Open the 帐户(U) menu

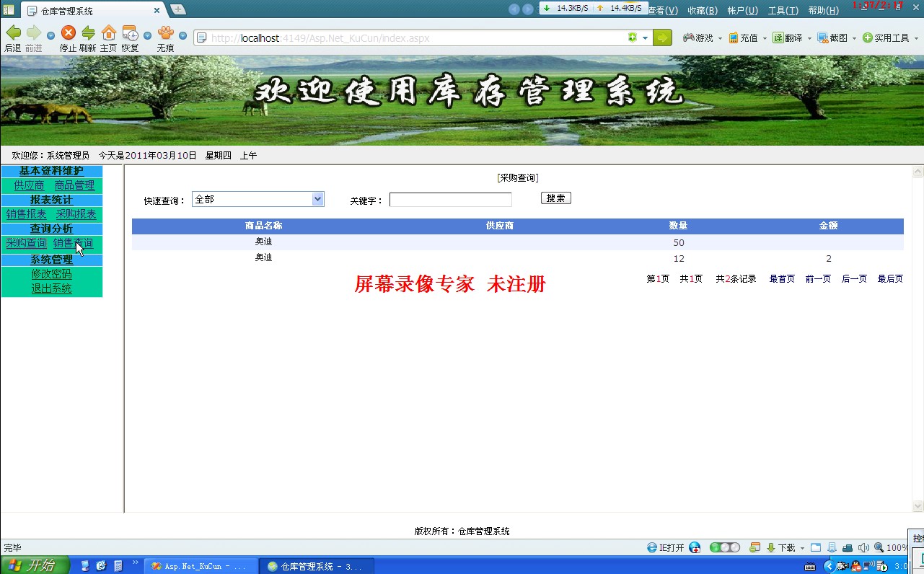click(742, 10)
